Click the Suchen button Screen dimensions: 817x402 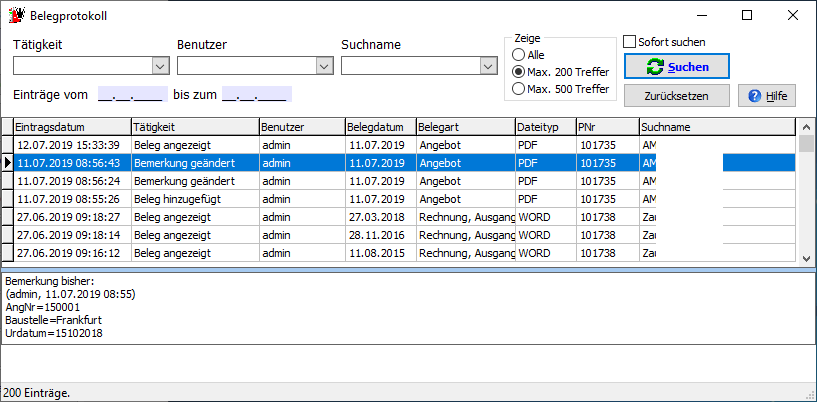pyautogui.click(x=677, y=67)
